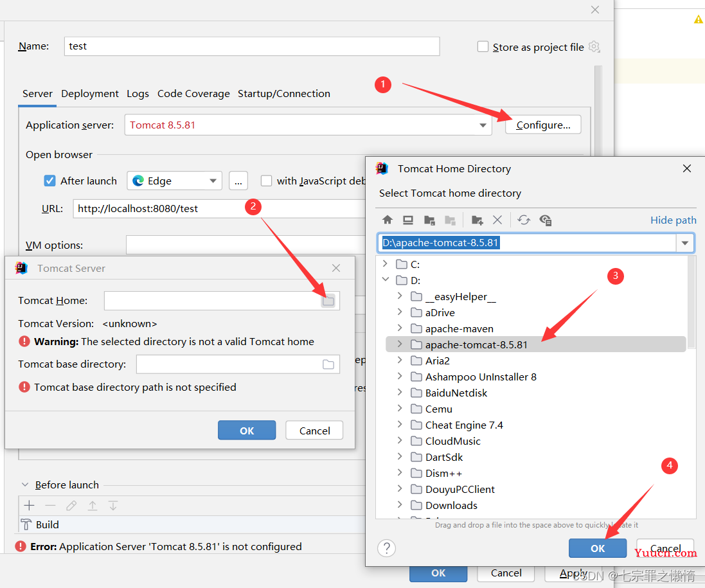The image size is (705, 588).
Task: Click the path field D:\apache-tomcat-8.5.81
Action: [526, 243]
